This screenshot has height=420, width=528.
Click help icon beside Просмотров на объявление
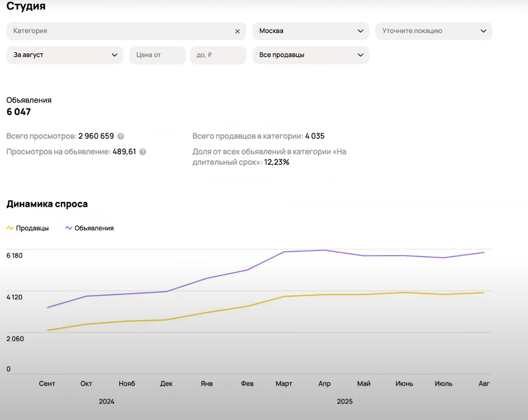pyautogui.click(x=143, y=152)
